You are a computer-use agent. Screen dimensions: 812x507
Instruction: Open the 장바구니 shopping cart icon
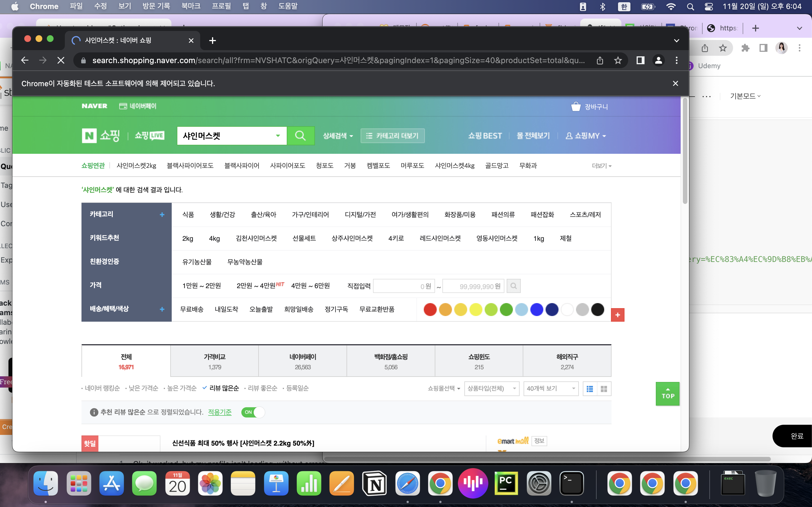(576, 107)
